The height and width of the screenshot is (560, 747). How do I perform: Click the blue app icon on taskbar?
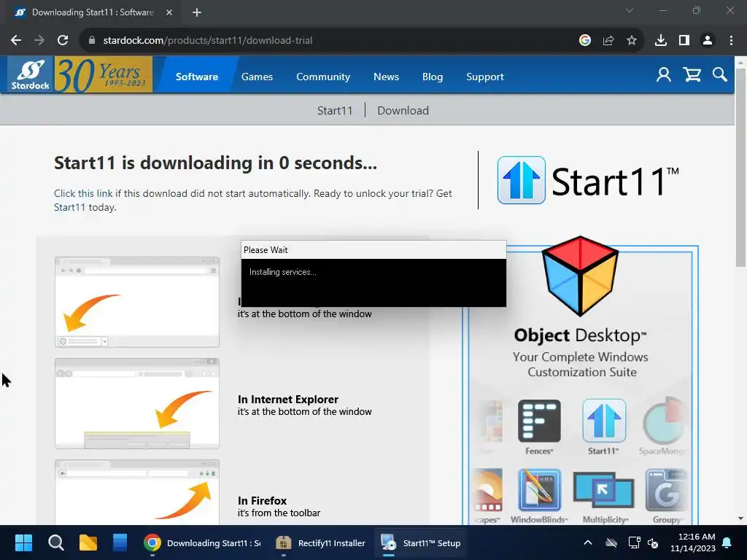(120, 542)
